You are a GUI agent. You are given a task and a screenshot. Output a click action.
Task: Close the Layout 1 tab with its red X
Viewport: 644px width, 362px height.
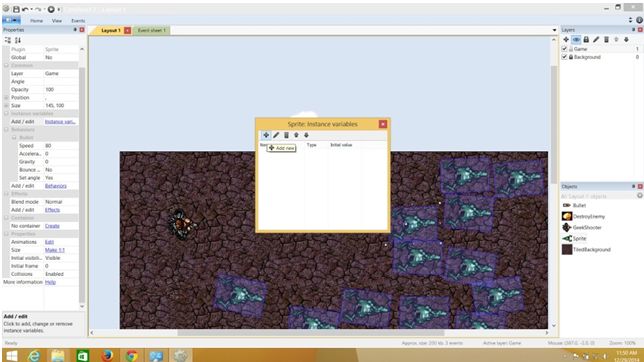coord(127,30)
